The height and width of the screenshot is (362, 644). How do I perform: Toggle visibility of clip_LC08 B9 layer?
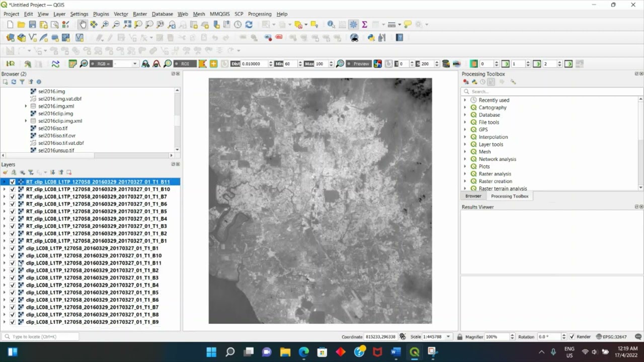(x=13, y=322)
